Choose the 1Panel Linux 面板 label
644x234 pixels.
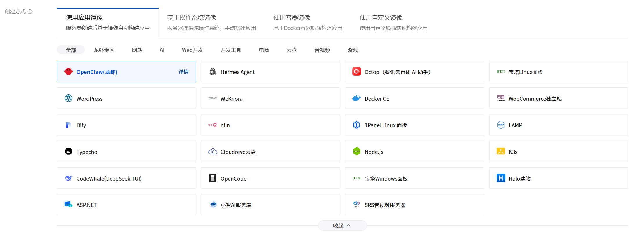pyautogui.click(x=386, y=125)
